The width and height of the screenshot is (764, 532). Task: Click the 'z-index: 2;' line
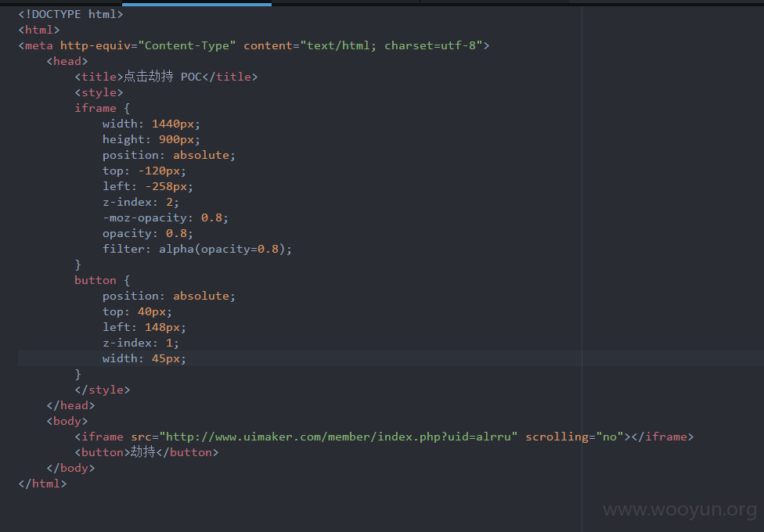[x=141, y=202]
